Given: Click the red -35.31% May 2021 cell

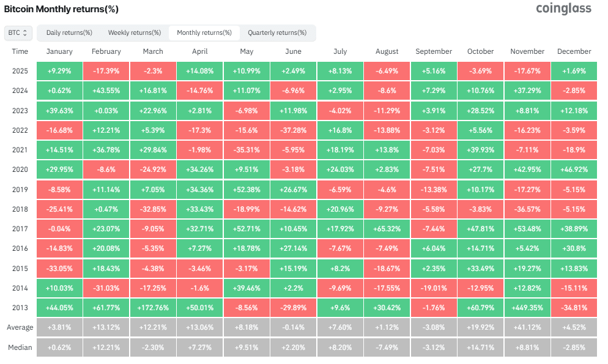Looking at the screenshot, I should point(247,149).
